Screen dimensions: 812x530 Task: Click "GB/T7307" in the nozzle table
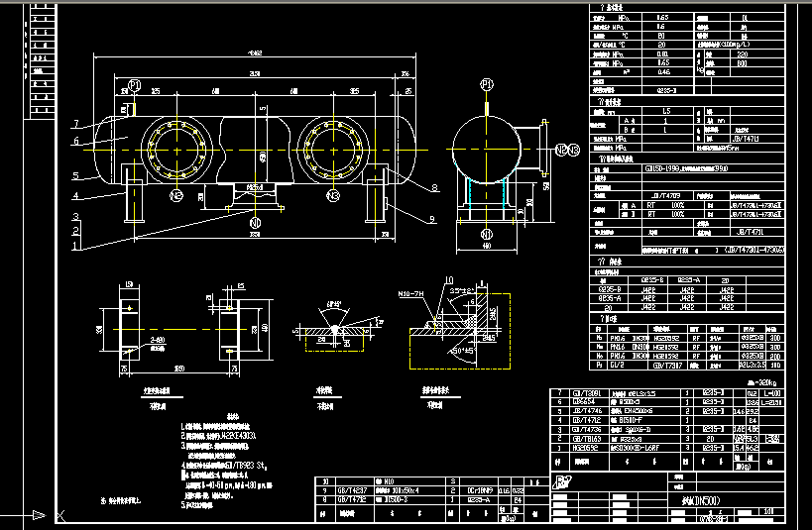click(x=667, y=365)
